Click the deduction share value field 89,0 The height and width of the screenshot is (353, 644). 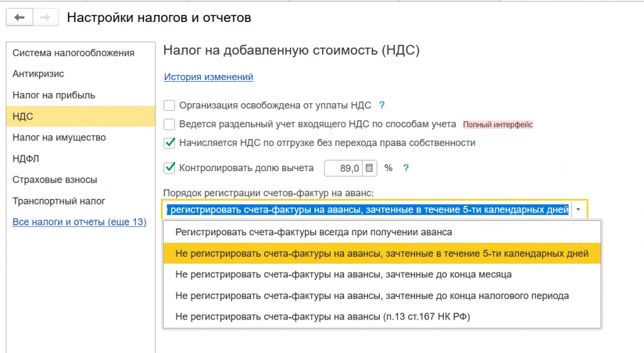(345, 168)
